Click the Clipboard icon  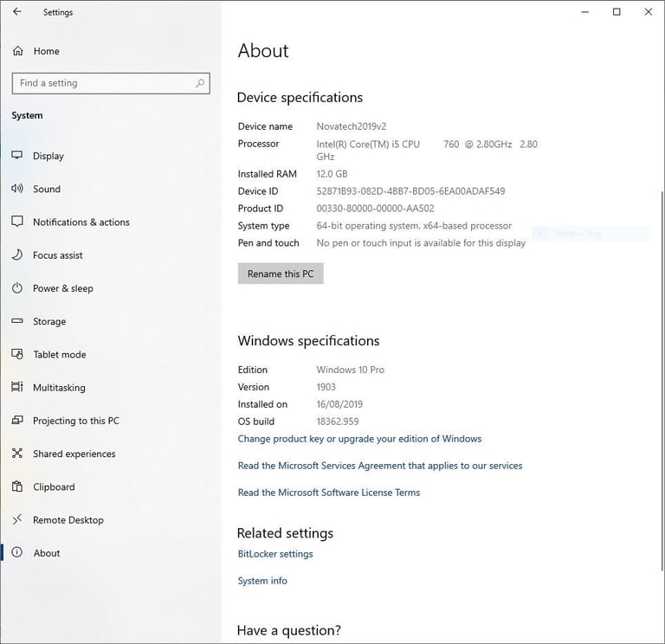17,486
